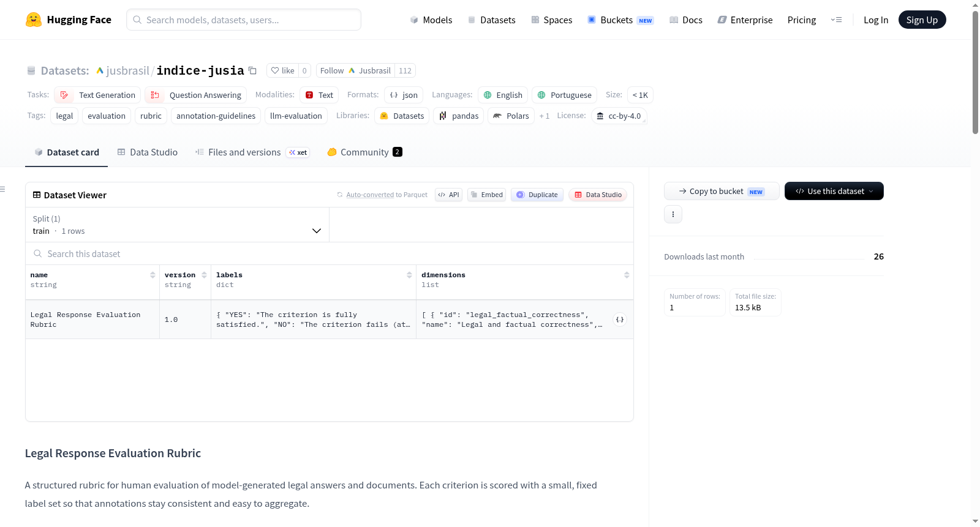Select the Portuguese language tag
The width and height of the screenshot is (980, 527).
(x=565, y=95)
